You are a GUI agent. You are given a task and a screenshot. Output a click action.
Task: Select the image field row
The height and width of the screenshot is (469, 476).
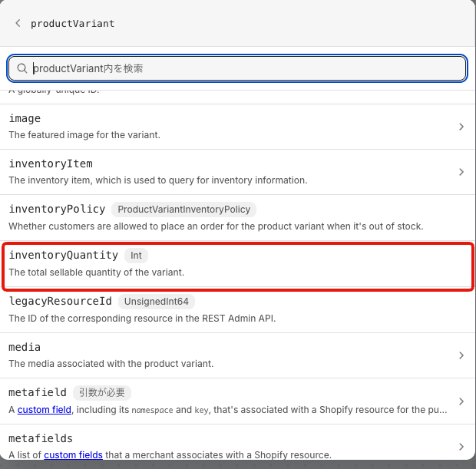230,127
